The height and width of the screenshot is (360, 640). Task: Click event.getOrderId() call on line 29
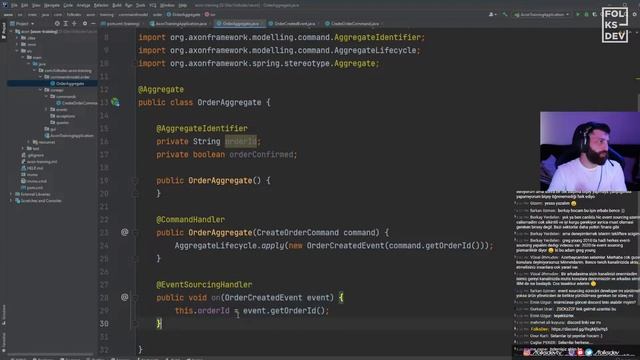tap(284, 311)
